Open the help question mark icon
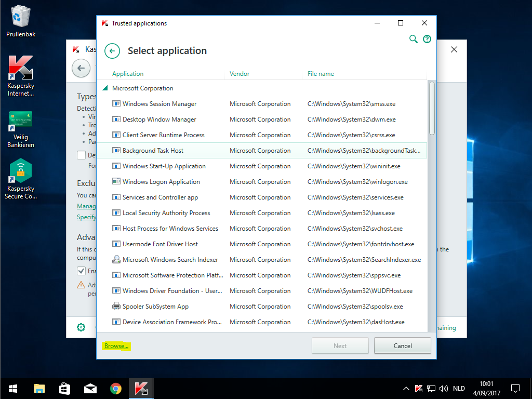 click(427, 39)
